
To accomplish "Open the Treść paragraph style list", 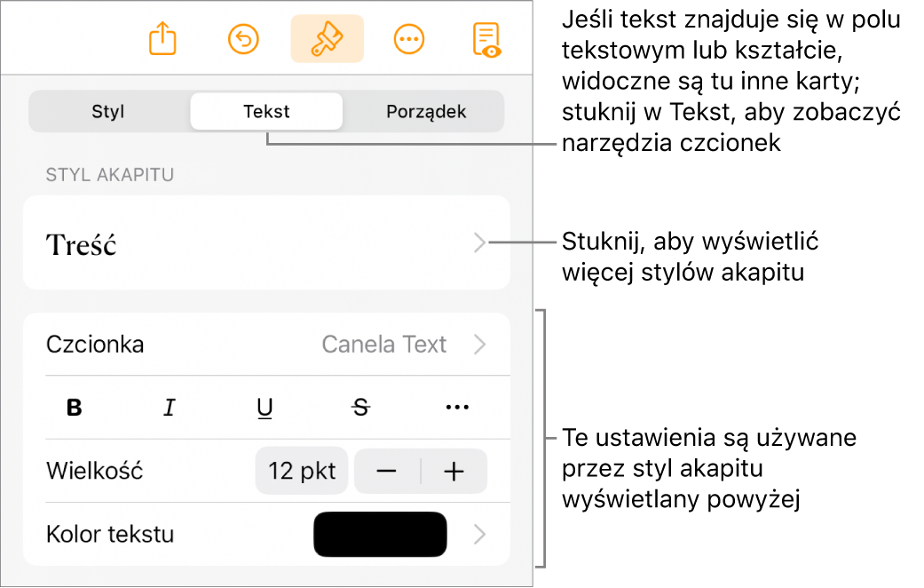I will 266,243.
